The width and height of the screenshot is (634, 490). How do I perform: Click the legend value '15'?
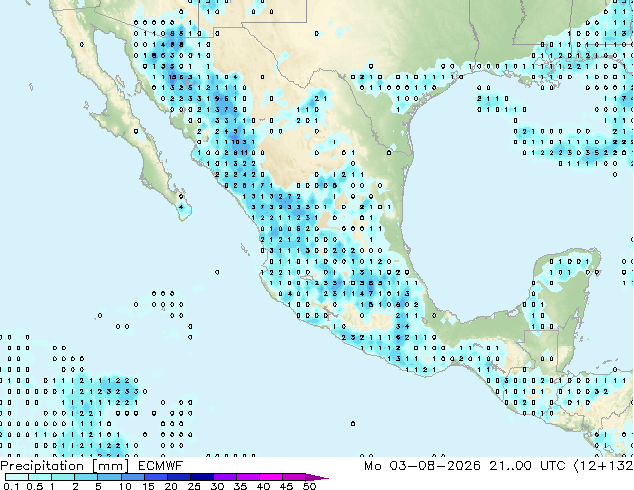[x=148, y=486]
